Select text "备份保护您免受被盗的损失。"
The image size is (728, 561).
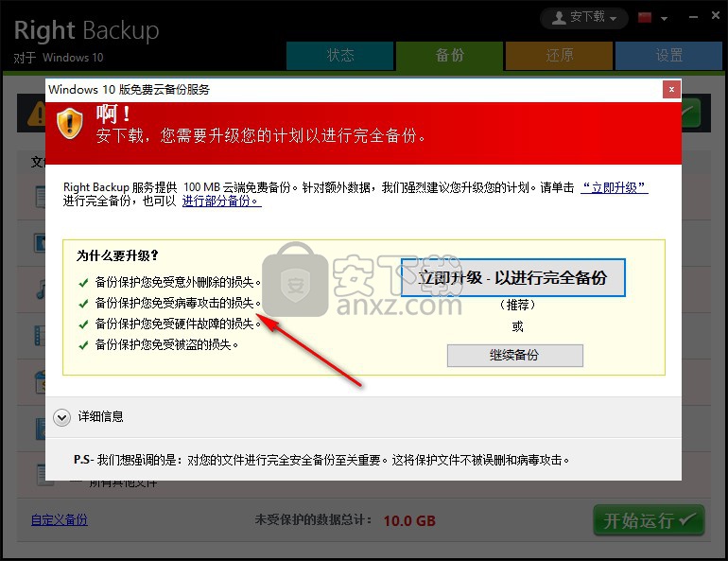click(166, 344)
